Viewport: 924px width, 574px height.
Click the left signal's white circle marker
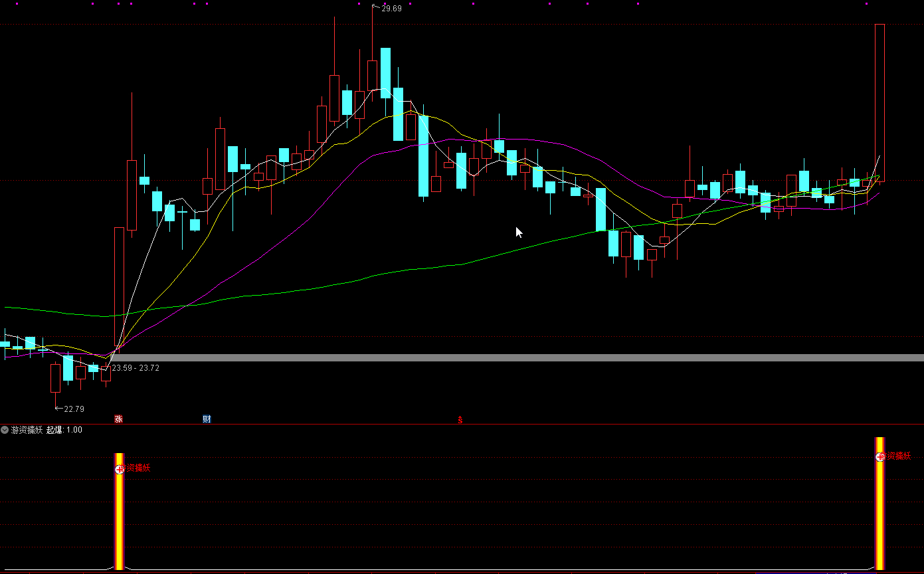[120, 468]
